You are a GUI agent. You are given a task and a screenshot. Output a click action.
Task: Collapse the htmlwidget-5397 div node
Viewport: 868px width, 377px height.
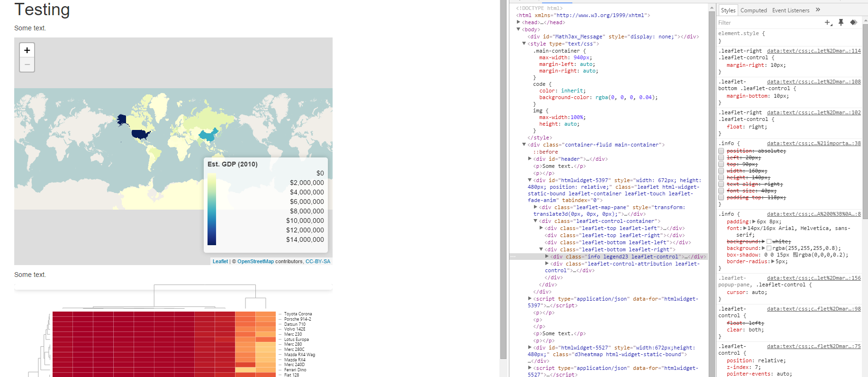(530, 180)
